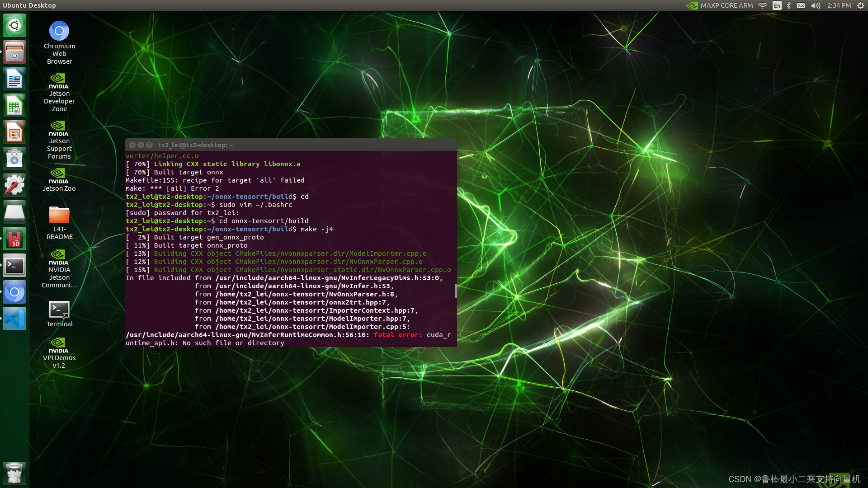The width and height of the screenshot is (868, 488).
Task: Launch Visual Studio Code from launcher
Action: [x=14, y=319]
